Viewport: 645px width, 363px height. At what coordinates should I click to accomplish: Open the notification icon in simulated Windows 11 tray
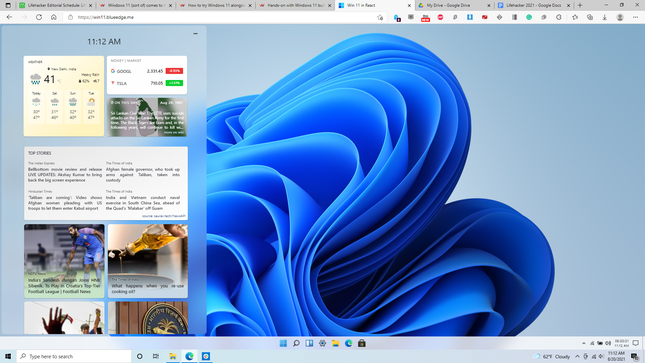pos(636,343)
